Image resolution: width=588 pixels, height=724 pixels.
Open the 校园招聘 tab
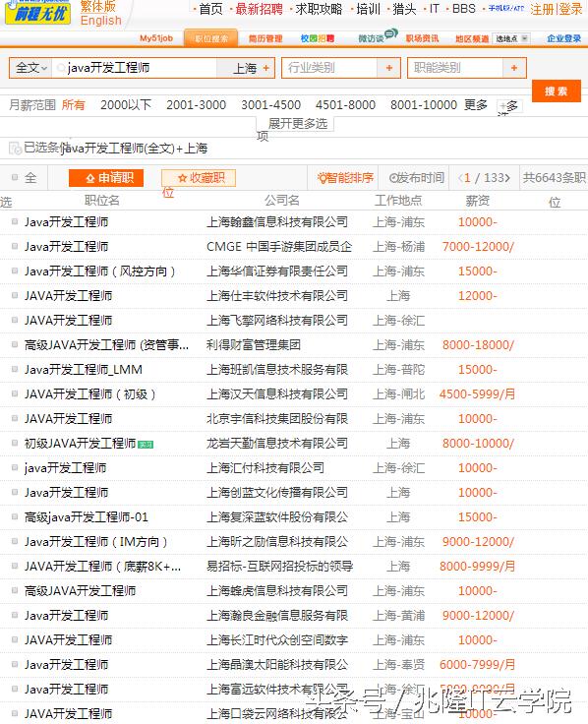click(318, 38)
